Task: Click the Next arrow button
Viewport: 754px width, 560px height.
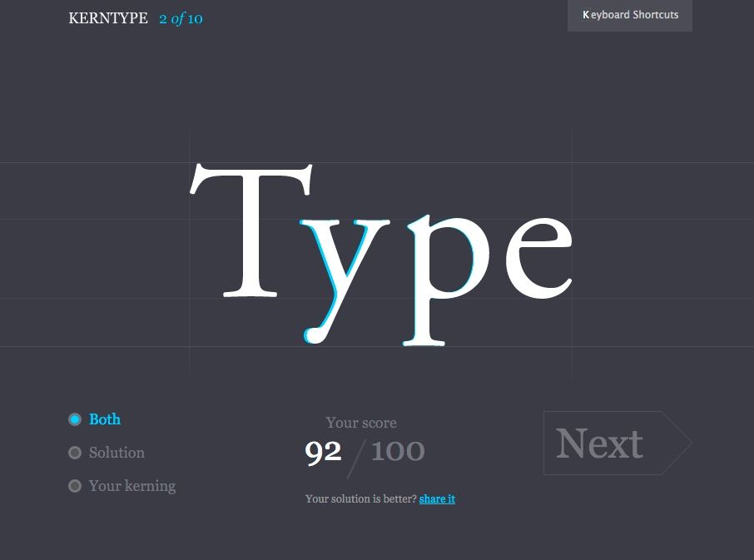Action: point(617,444)
